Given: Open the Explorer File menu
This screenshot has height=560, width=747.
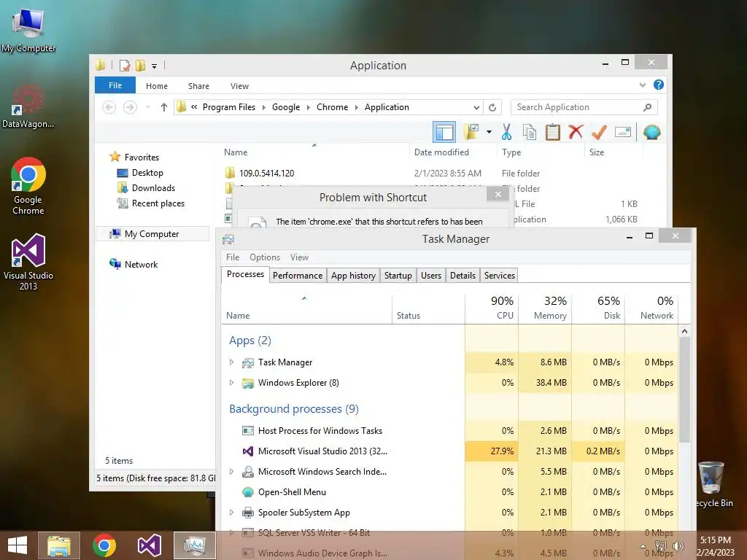Looking at the screenshot, I should tap(115, 85).
